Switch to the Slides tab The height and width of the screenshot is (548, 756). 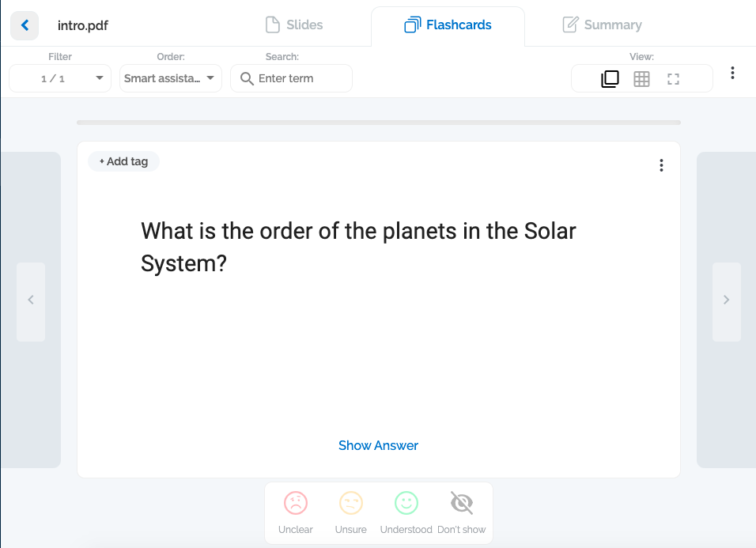click(293, 25)
